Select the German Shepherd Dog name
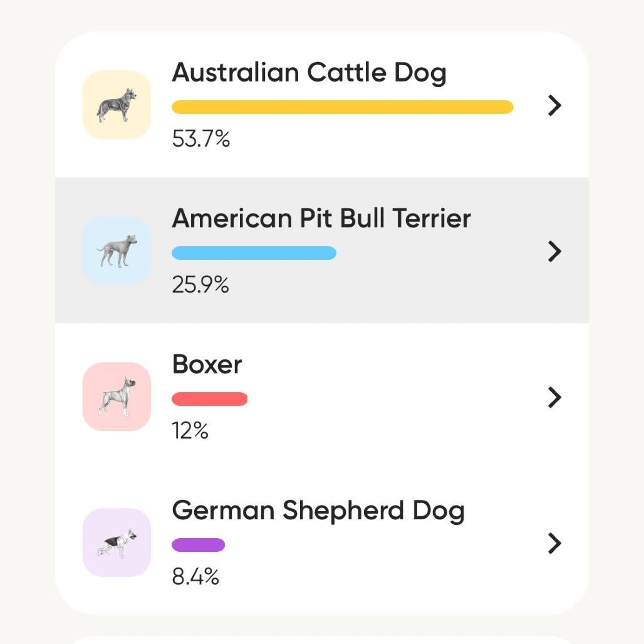Screen dimensions: 644x644 click(318, 511)
